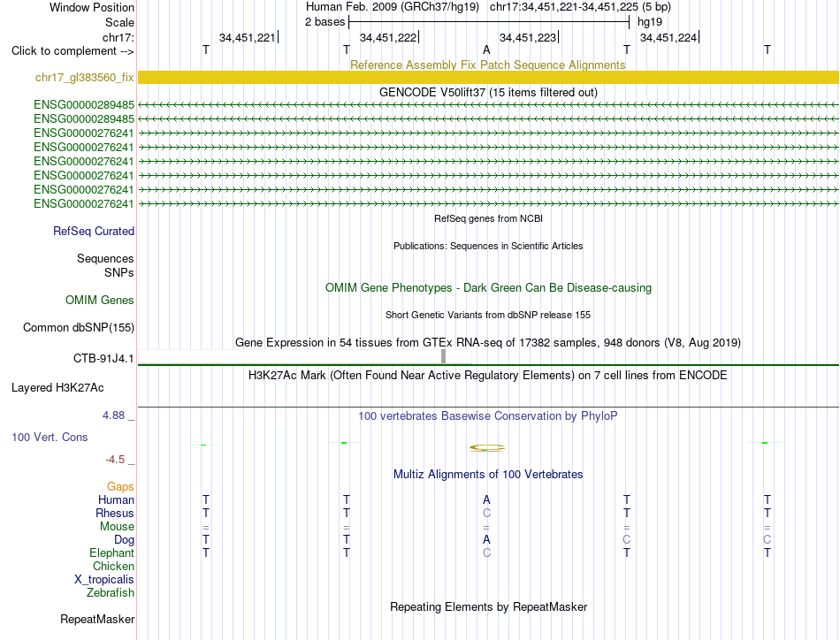The height and width of the screenshot is (640, 840).
Task: Click the 34,451,224 ruler position
Action: point(668,37)
